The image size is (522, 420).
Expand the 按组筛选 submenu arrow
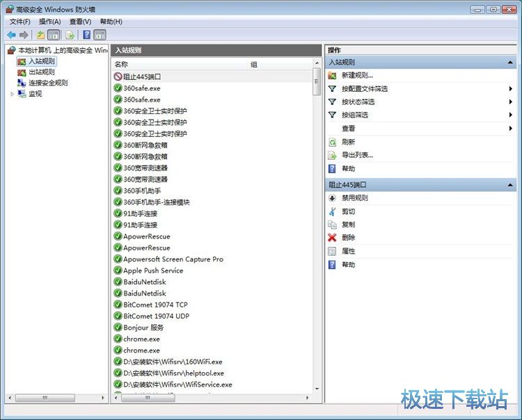coord(510,115)
